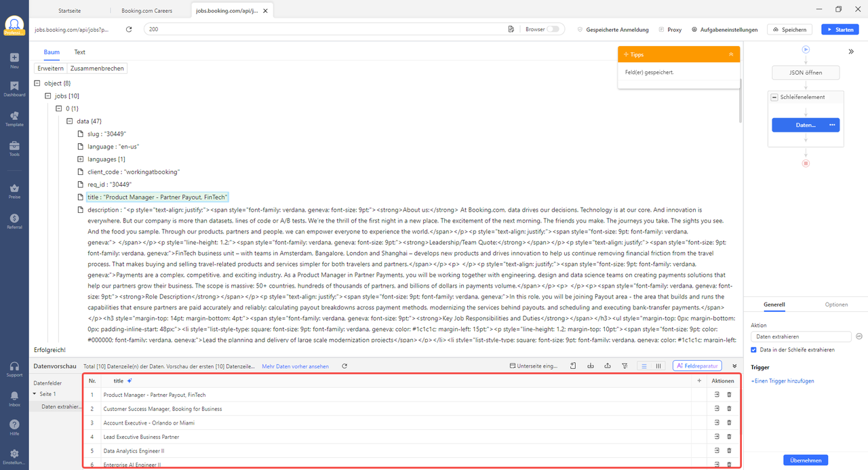Click the Speichern button

point(790,29)
